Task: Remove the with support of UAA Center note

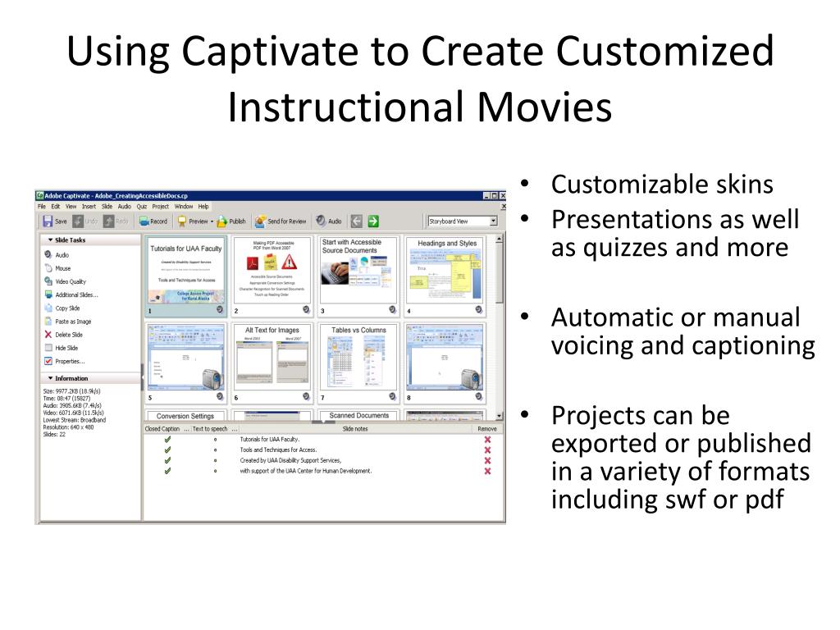Action: tap(487, 471)
